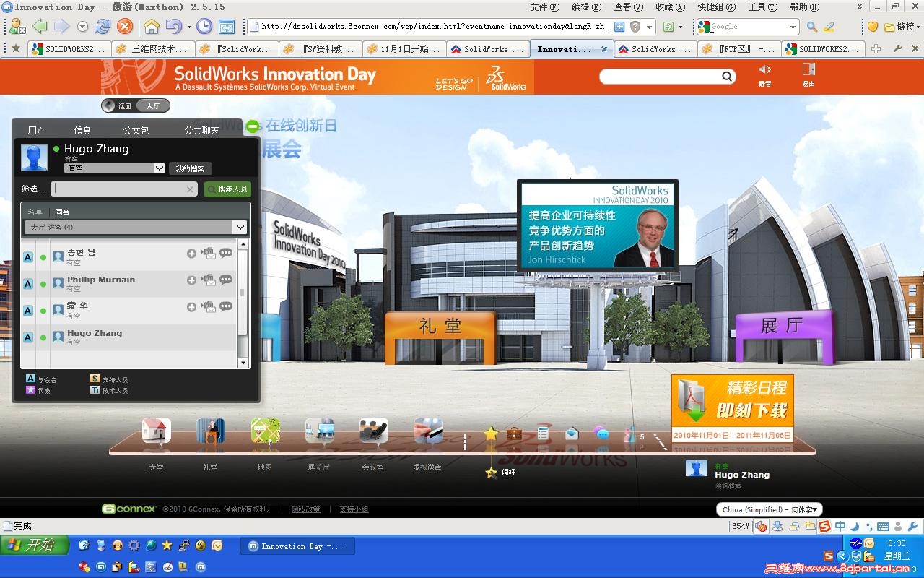Viewport: 924px width, 578px height.
Task: Select the 同事 list tab
Action: (x=62, y=212)
